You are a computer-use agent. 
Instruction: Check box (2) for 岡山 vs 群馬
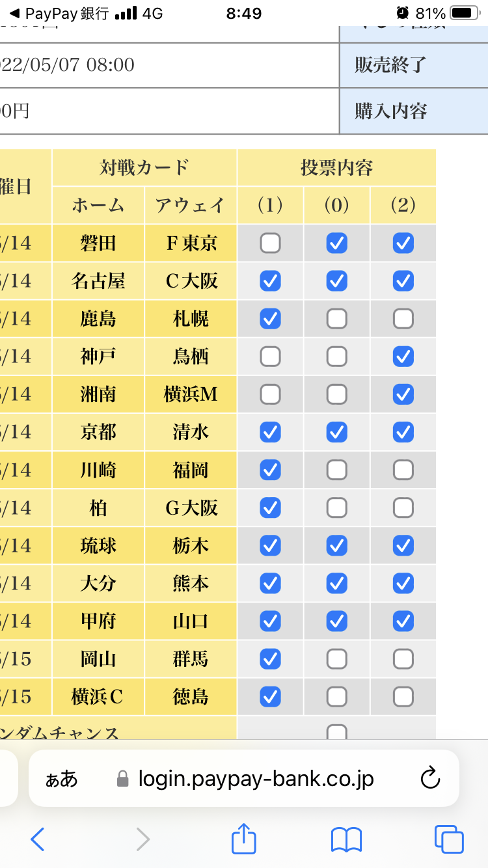tap(403, 659)
